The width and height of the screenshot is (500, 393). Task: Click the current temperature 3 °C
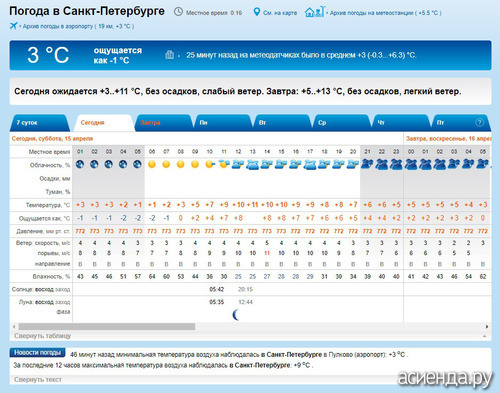click(x=48, y=55)
